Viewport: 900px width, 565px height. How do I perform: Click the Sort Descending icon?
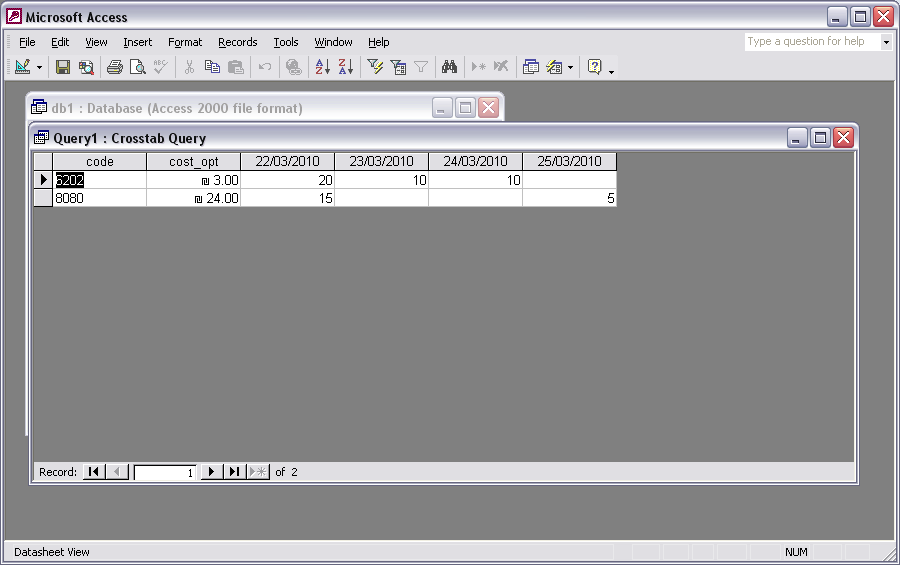coord(346,67)
